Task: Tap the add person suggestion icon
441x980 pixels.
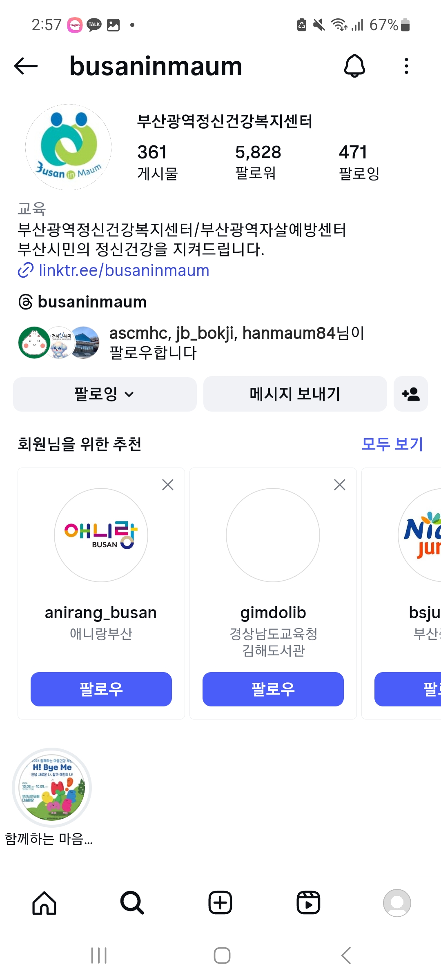Action: click(410, 394)
